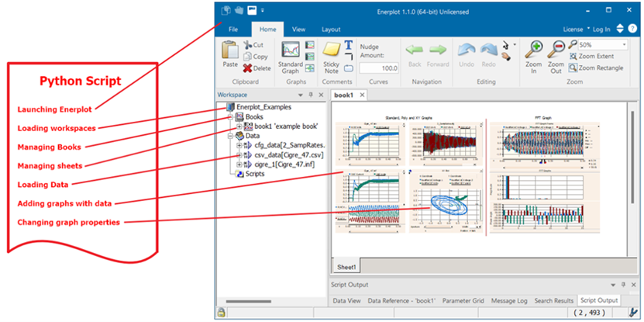Screen dimensions: 644x322
Task: Click the lock icon in status bar
Action: (222, 312)
